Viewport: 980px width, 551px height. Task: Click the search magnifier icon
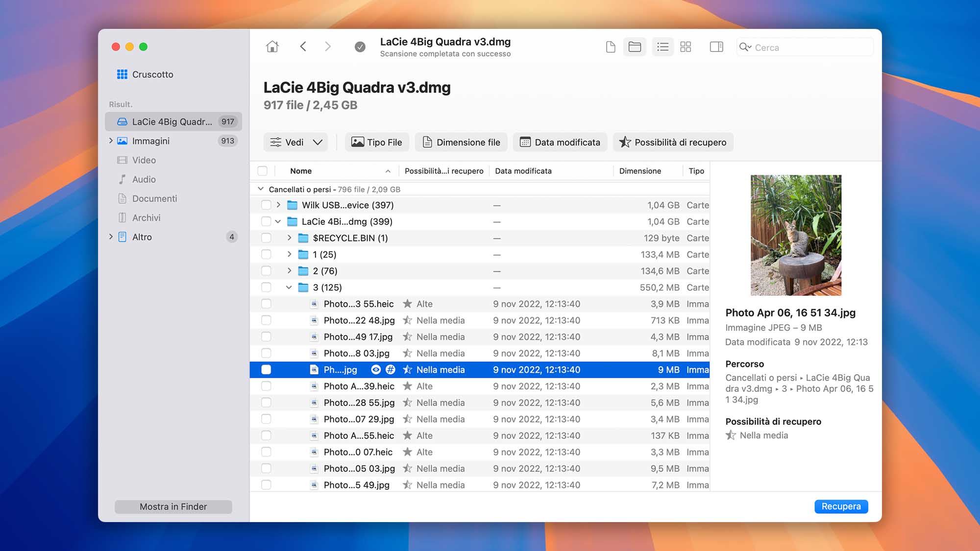tap(745, 47)
